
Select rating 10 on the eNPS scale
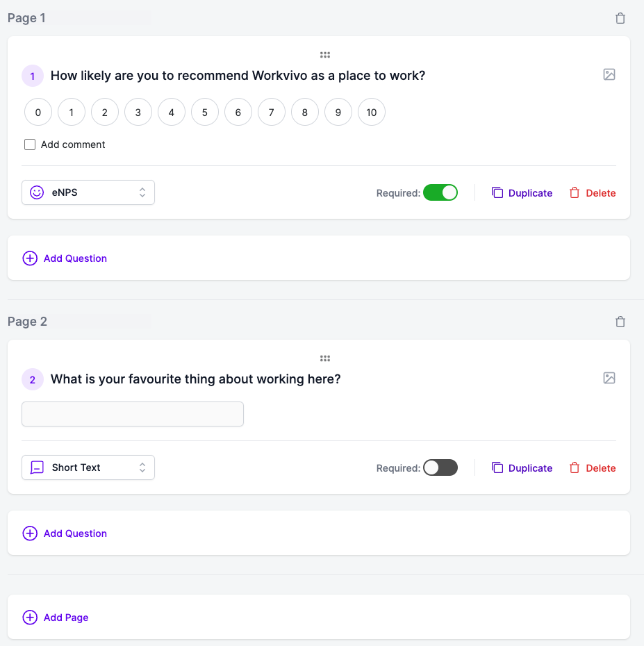[x=371, y=112]
